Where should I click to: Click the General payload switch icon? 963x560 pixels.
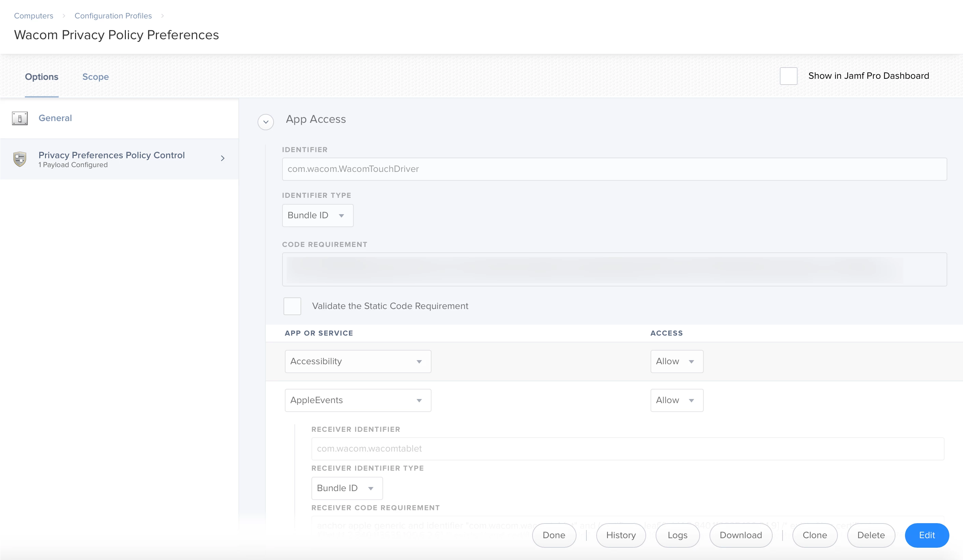click(20, 118)
